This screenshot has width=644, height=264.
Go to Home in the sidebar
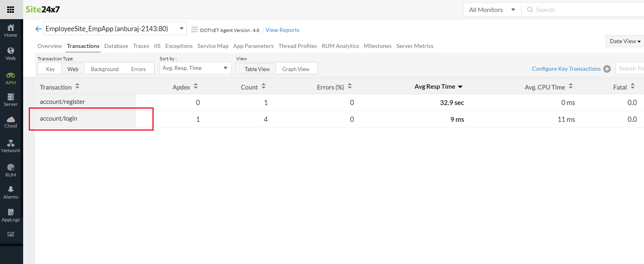[11, 30]
